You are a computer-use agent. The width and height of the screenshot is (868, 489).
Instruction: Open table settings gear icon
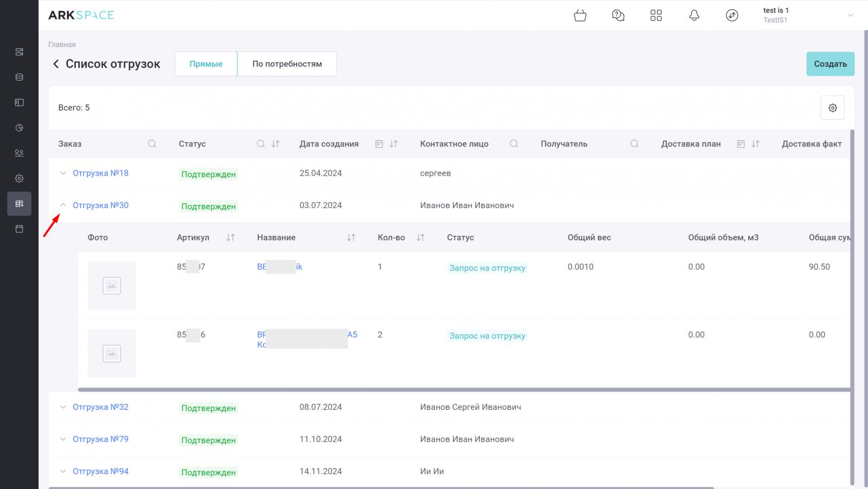(x=832, y=108)
